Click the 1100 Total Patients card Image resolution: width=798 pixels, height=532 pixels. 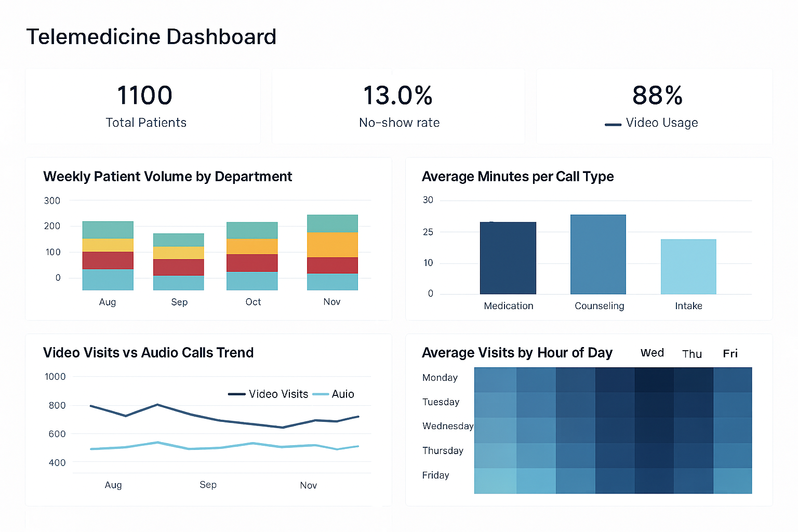click(144, 105)
